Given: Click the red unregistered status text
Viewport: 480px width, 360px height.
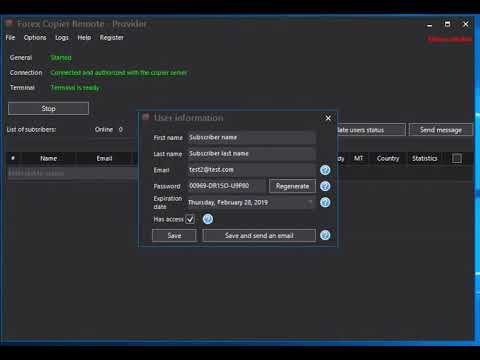Looking at the screenshot, I should coord(450,39).
